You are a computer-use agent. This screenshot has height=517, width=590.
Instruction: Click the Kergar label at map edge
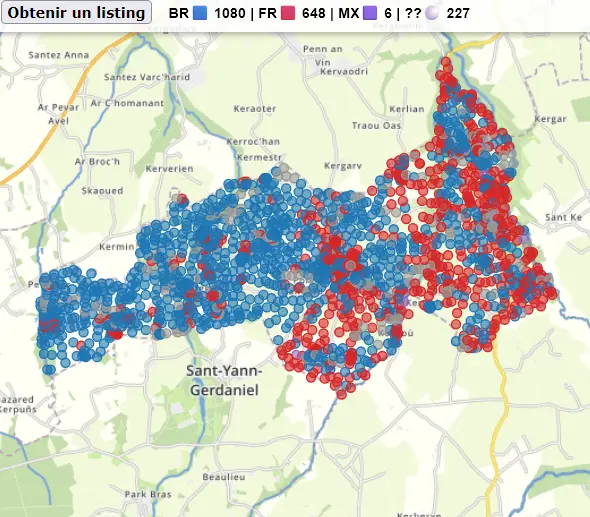point(550,119)
